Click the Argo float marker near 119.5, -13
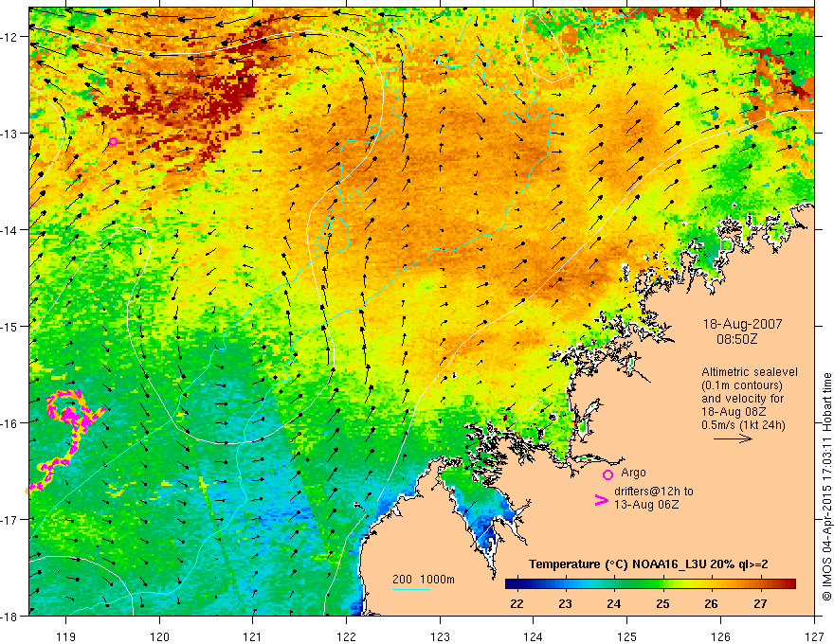The height and width of the screenshot is (644, 834). [114, 141]
